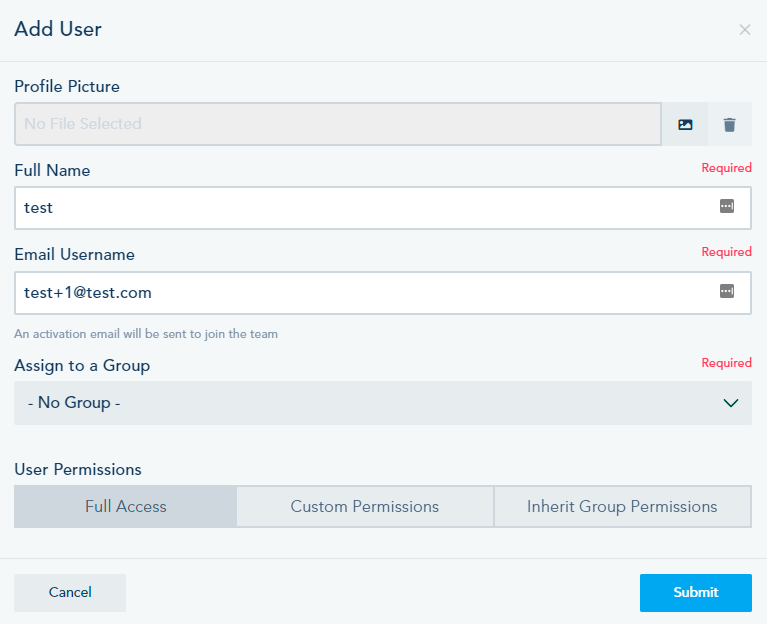Image resolution: width=767 pixels, height=624 pixels.
Task: Click the email field with test+1@test.com
Action: 383,293
